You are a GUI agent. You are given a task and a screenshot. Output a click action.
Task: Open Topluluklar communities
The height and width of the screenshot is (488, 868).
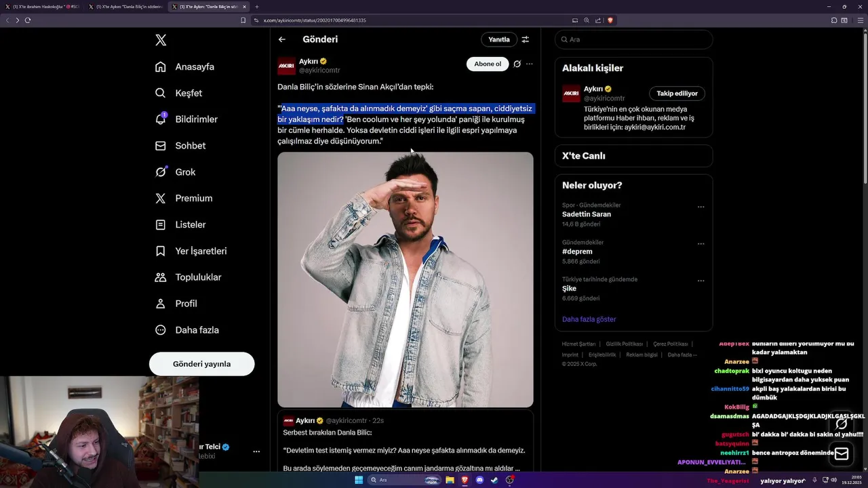click(x=188, y=277)
